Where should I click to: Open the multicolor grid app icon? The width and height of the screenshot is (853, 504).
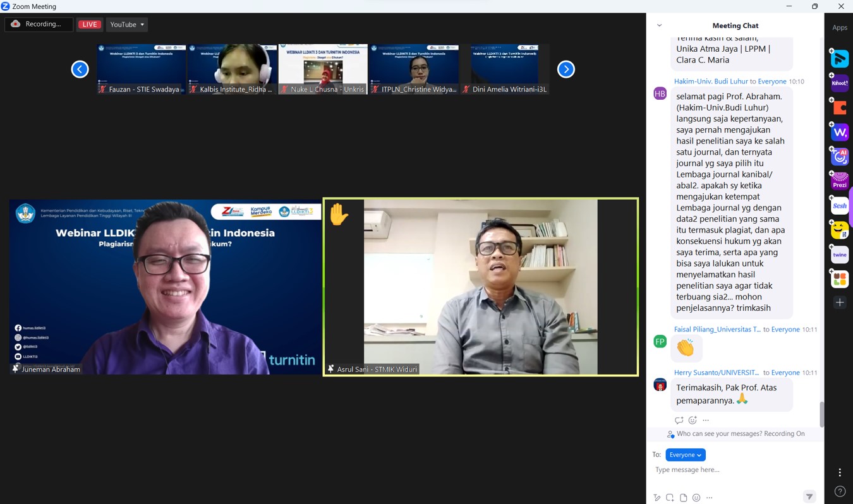pos(840,279)
